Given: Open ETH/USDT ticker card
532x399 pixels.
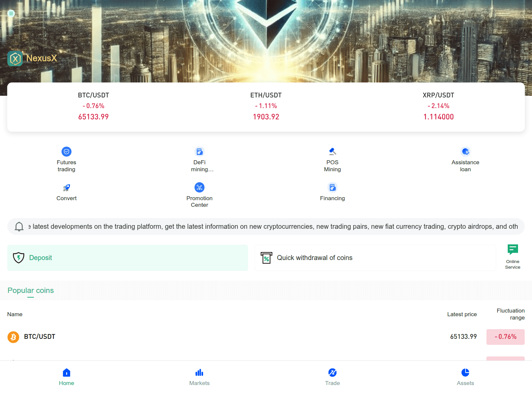Looking at the screenshot, I should pos(266,106).
